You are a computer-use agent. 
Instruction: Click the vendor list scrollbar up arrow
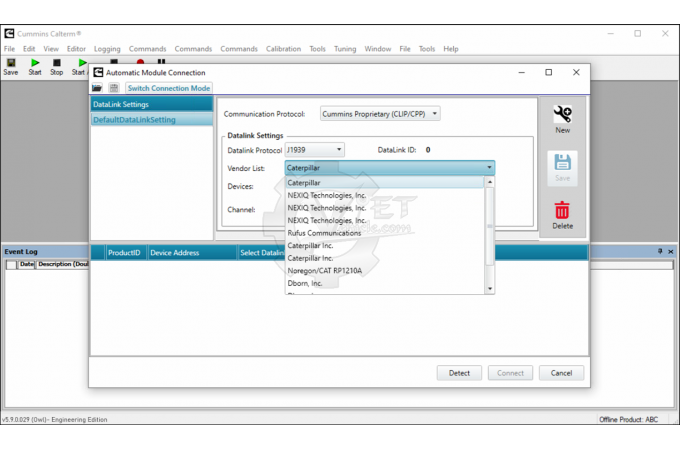(x=490, y=182)
